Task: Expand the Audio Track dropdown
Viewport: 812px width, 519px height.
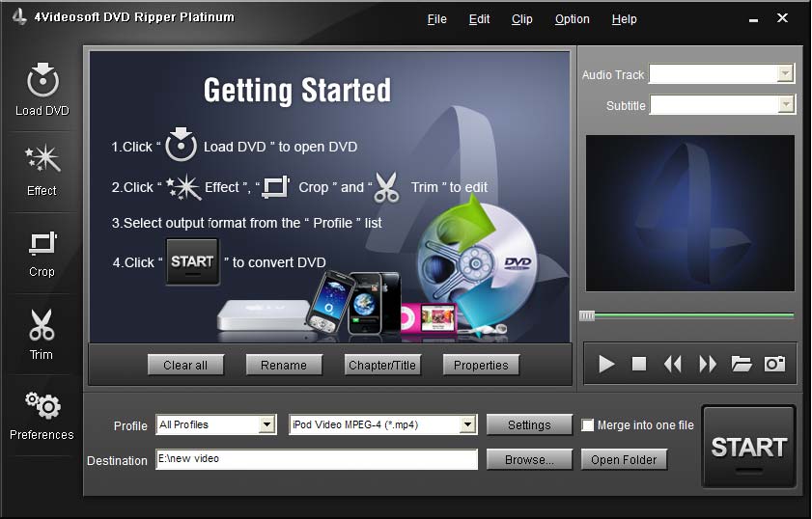Action: click(x=786, y=73)
